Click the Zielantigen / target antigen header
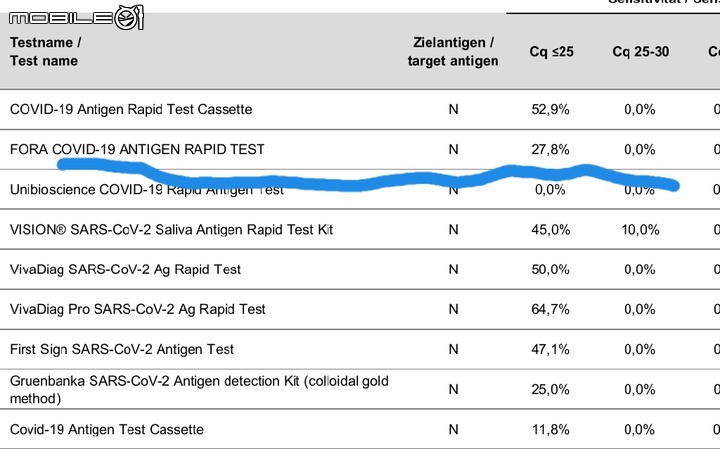Screen dimensions: 720x449 coord(453,51)
